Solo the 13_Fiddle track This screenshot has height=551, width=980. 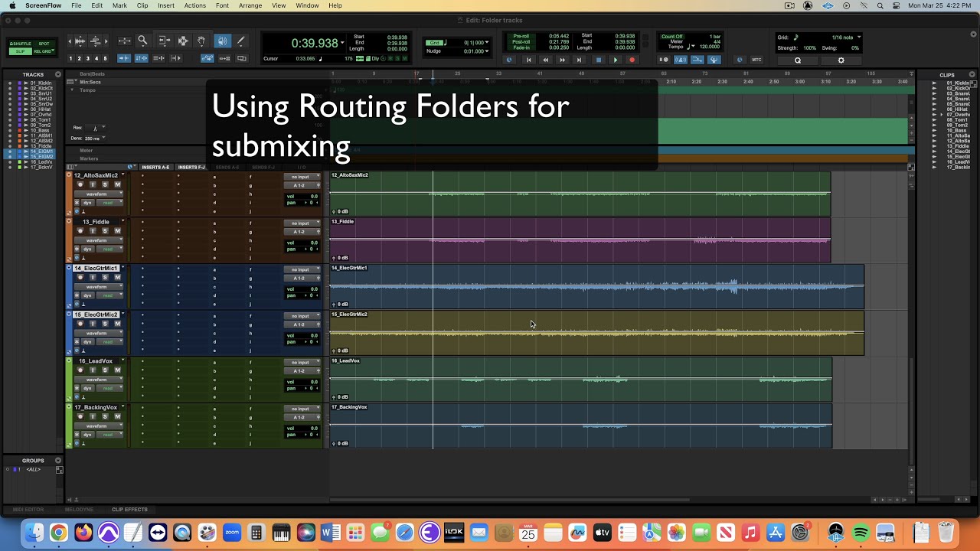[105, 231]
